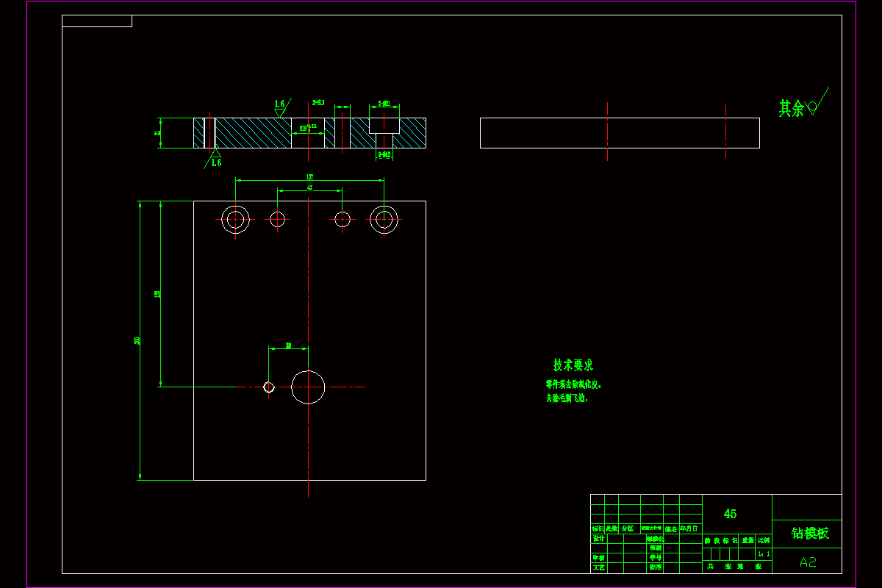Select the technical note 去除毛刺飞边

[567, 398]
